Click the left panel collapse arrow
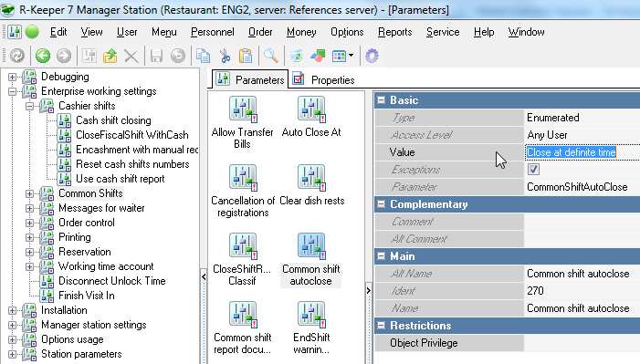Screen dimensions: 640x364 (204, 277)
